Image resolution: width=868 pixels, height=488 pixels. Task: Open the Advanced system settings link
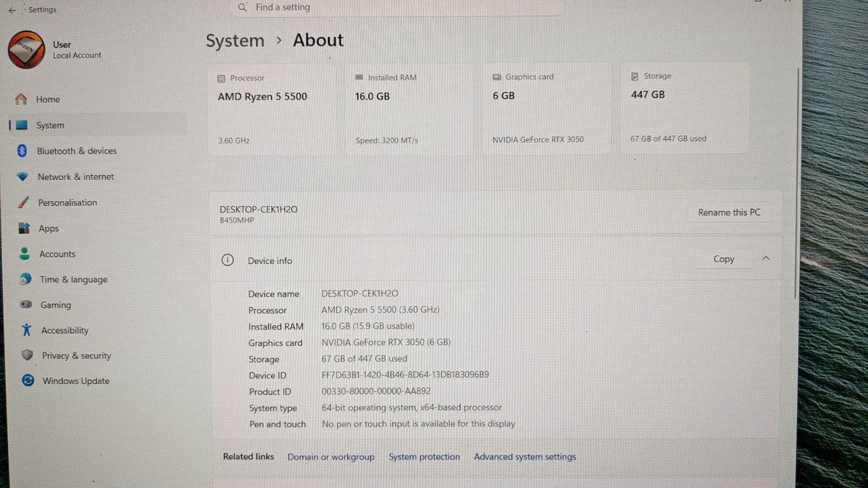coord(525,457)
